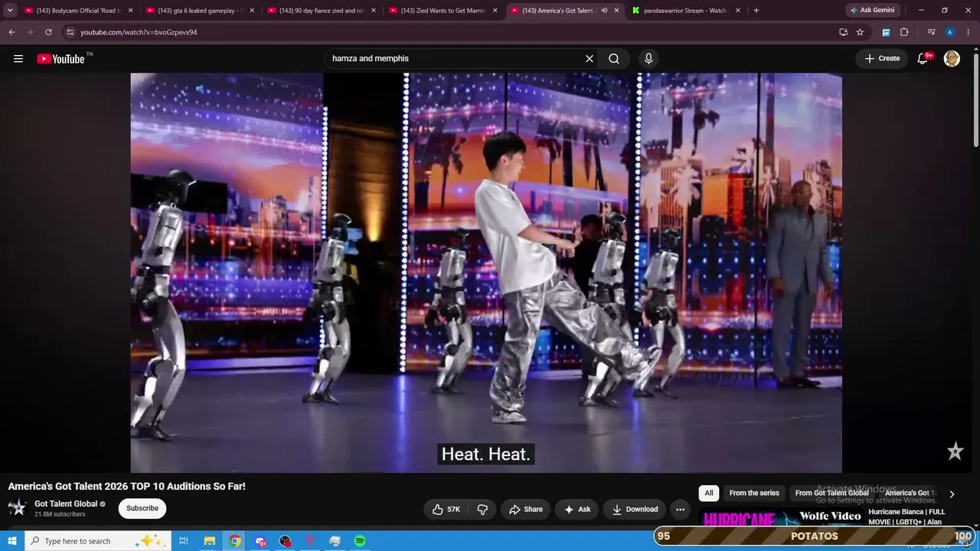This screenshot has height=551, width=980.
Task: Subscribe to Got Talent Global
Action: click(142, 508)
